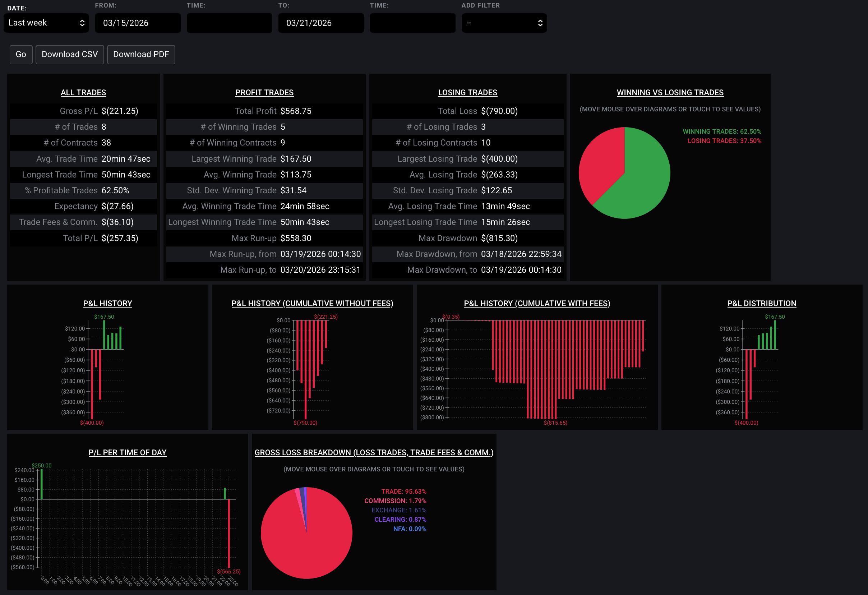868x595 pixels.
Task: Click the P/L Per Time Of Day title
Action: [127, 452]
